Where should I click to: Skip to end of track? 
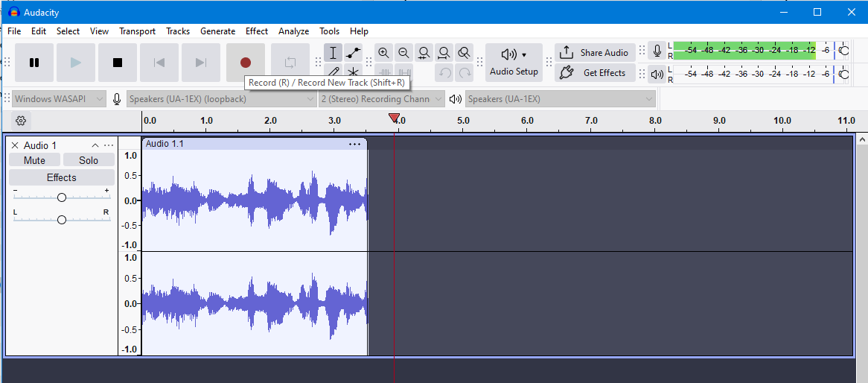(x=201, y=63)
